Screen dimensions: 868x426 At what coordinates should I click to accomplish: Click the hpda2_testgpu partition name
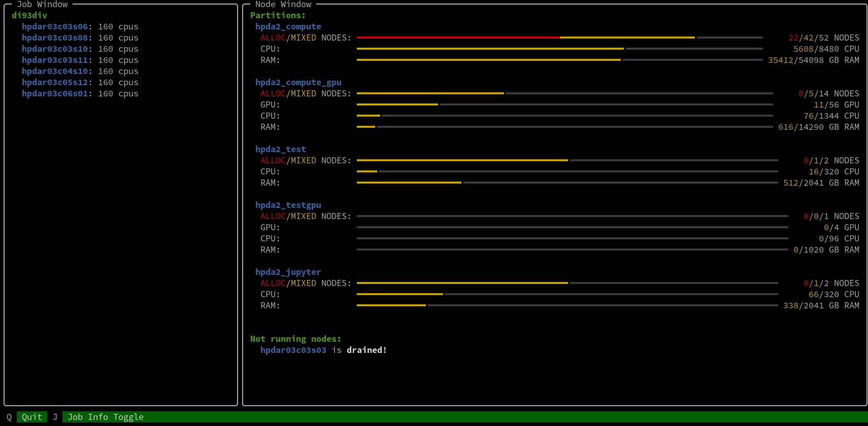(288, 205)
